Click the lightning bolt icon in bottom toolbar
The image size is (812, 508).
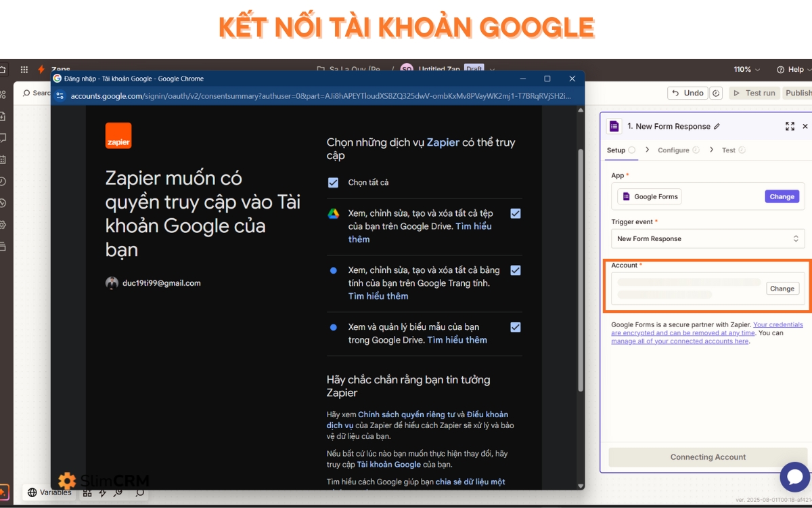103,492
